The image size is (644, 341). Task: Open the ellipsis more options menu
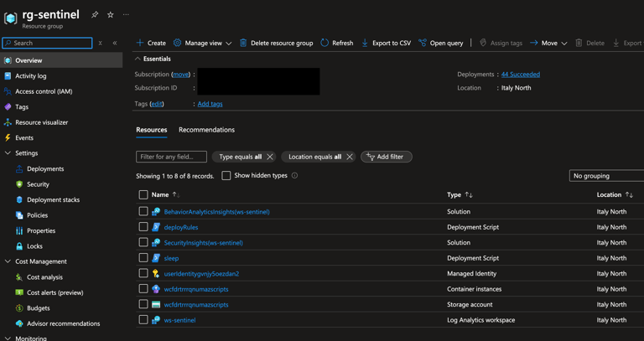click(x=126, y=15)
